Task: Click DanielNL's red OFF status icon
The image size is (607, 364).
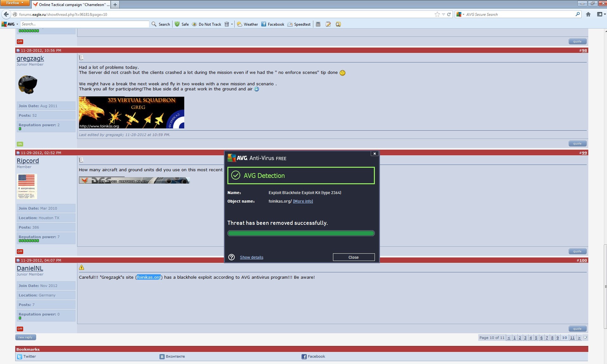Action: pos(20,329)
